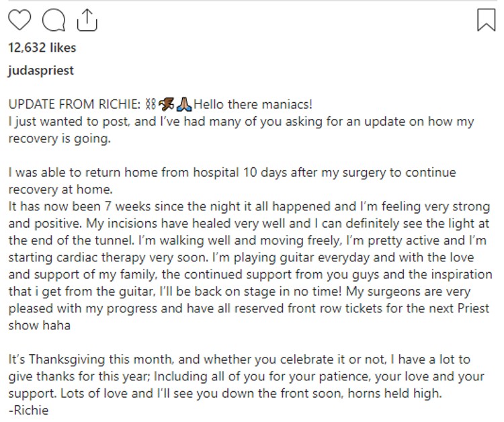504x422 pixels.
Task: Click the 'show haha' line of text
Action: 39,325
